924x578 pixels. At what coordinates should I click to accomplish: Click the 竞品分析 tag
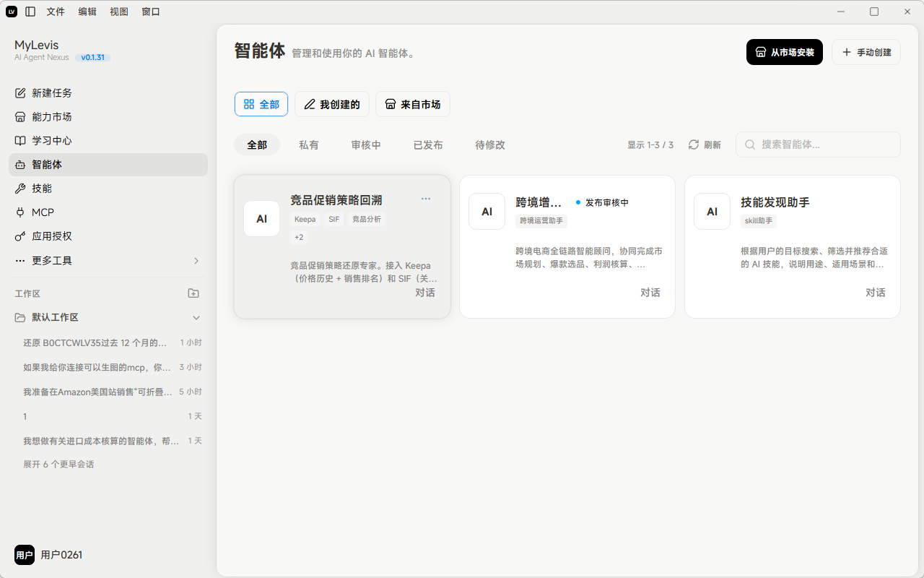click(367, 219)
